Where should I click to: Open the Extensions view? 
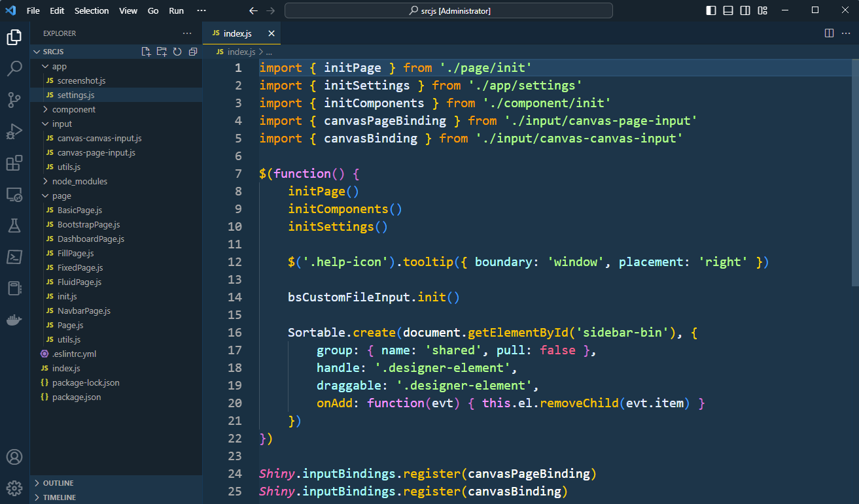(x=14, y=163)
